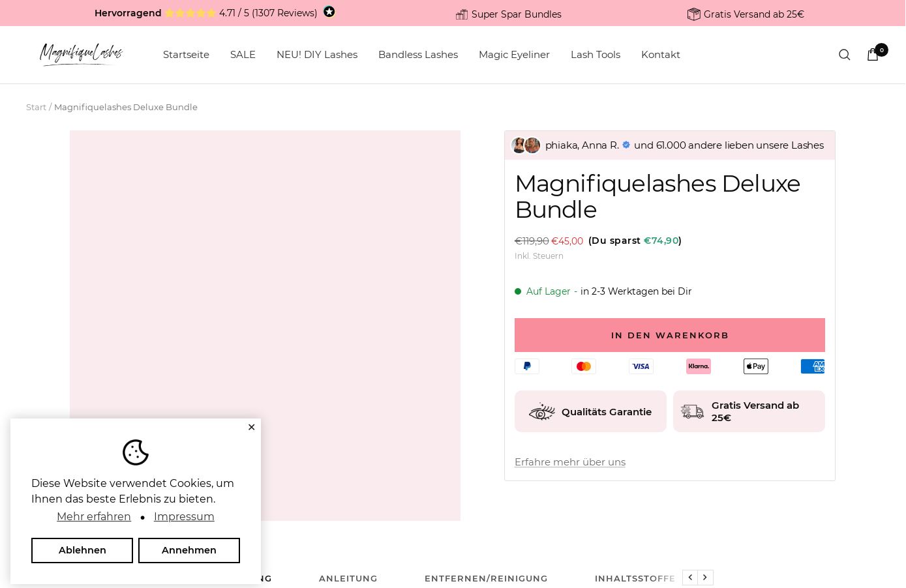Click the Gratis Versand ab 25€ banner text
This screenshot has width=906, height=588.
point(754,14)
